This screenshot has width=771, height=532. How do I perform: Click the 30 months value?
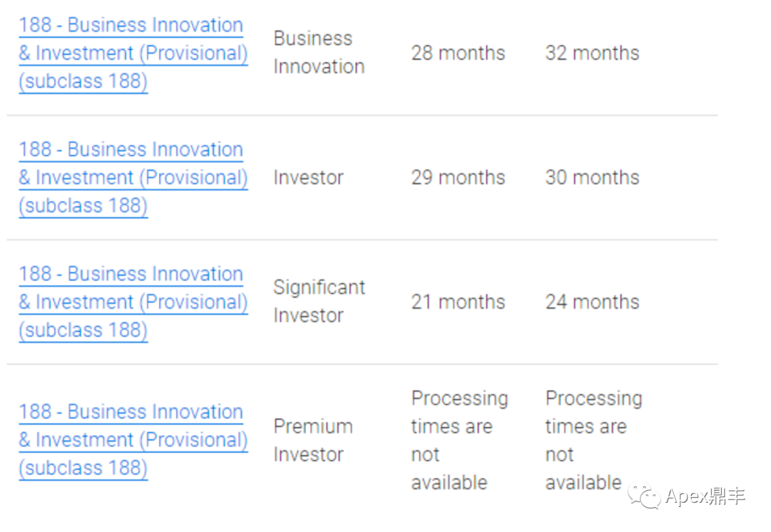pos(593,178)
